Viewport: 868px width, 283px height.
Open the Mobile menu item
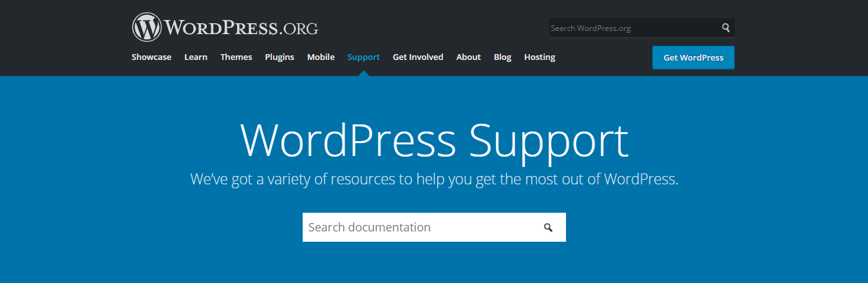tap(321, 57)
